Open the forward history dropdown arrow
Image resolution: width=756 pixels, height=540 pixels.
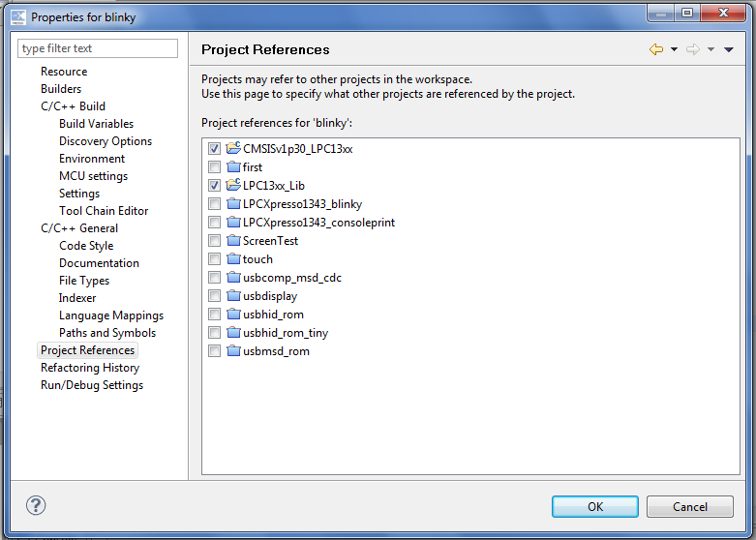coord(711,50)
